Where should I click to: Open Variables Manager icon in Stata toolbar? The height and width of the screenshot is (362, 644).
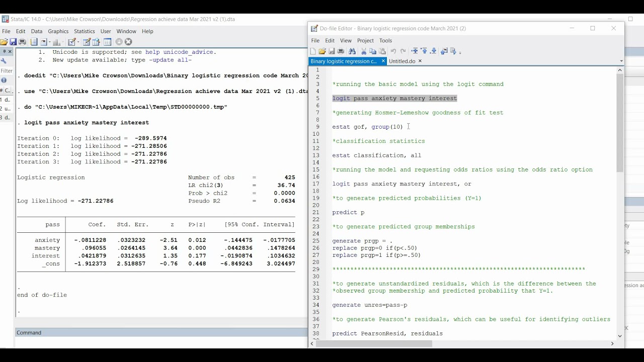pyautogui.click(x=107, y=42)
